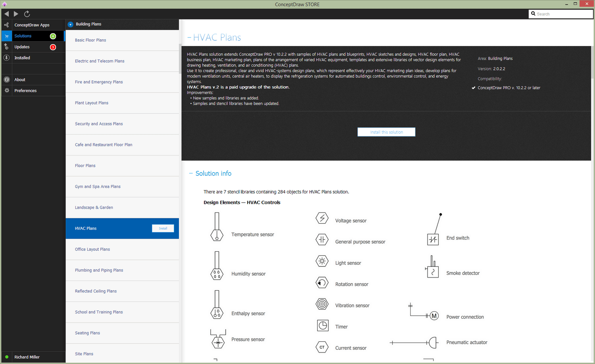Select Landscape & Garden solution

point(122,208)
